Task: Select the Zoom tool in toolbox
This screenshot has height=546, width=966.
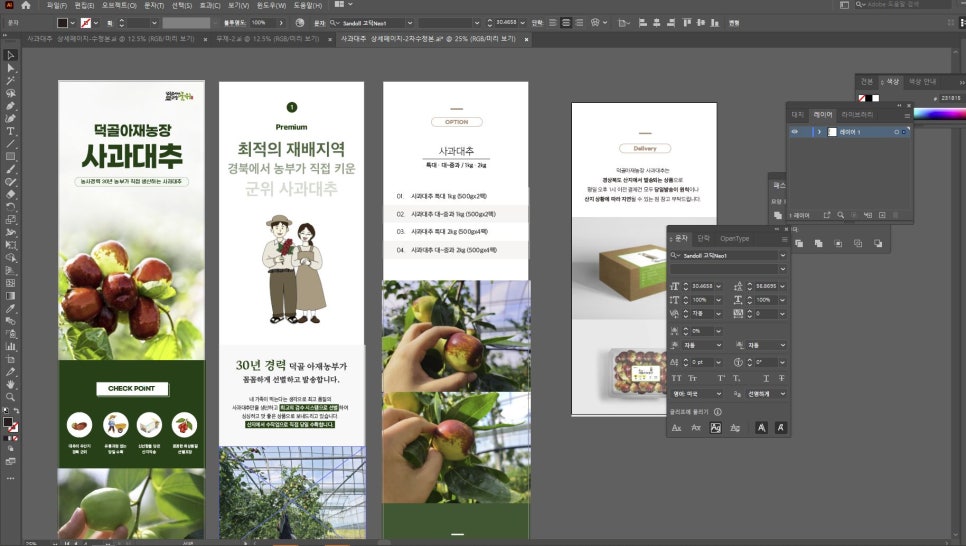Action: click(10, 397)
